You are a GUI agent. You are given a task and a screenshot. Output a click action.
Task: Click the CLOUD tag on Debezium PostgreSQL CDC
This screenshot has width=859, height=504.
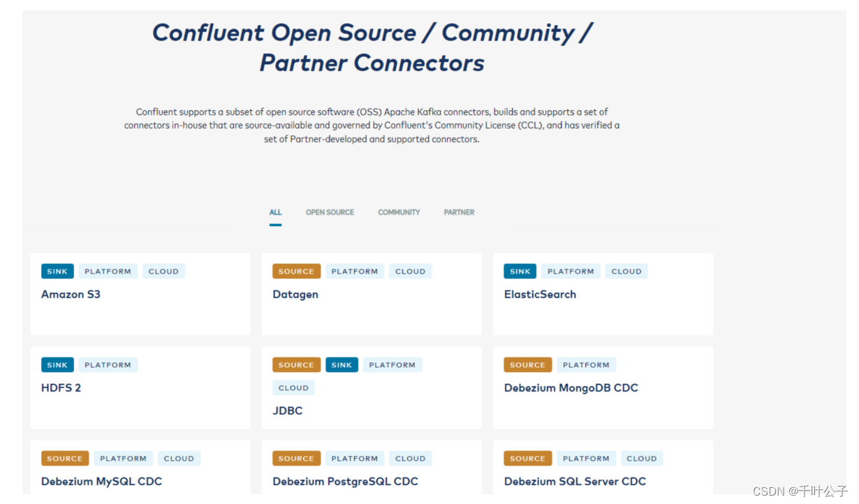click(x=410, y=459)
